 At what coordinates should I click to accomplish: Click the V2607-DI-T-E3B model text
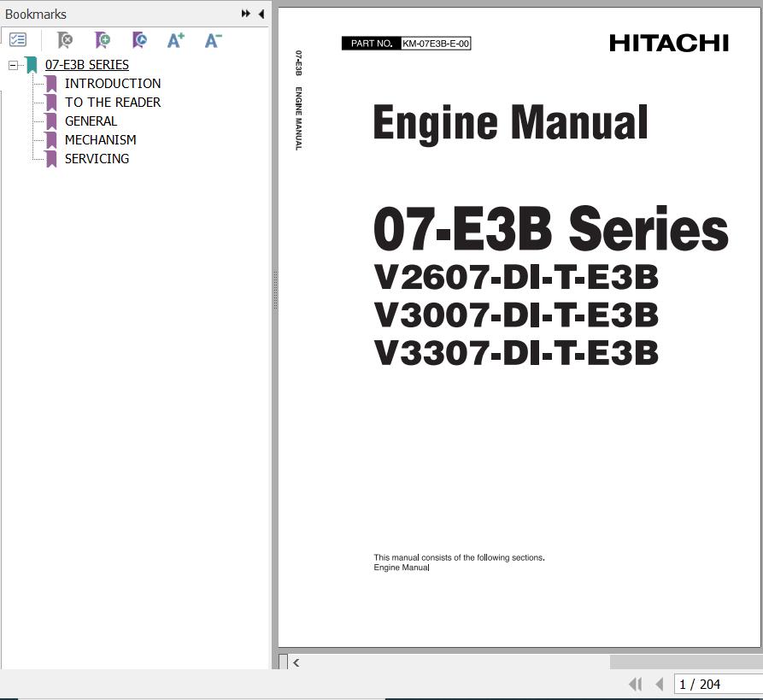pyautogui.click(x=516, y=277)
